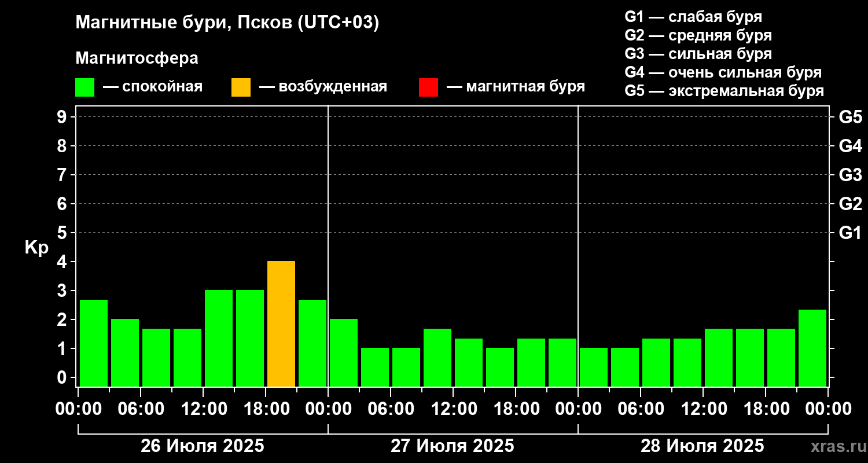Click the '3' value on the Kp axis

click(63, 291)
